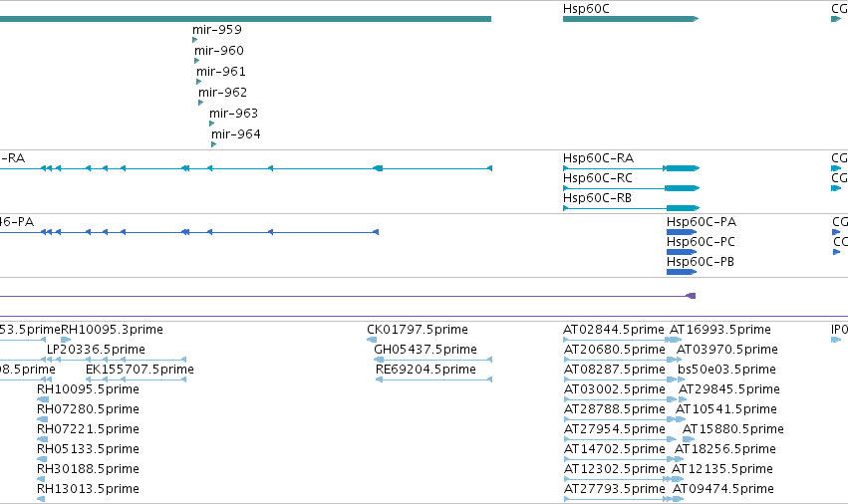The height and width of the screenshot is (504, 848).
Task: Click the Hsp60C gene name label
Action: (x=586, y=9)
